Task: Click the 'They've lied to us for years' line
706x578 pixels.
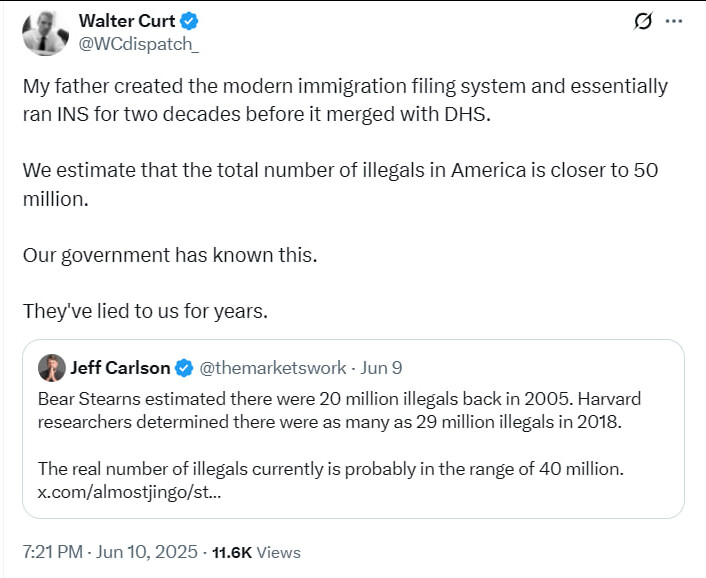Action: click(x=145, y=311)
